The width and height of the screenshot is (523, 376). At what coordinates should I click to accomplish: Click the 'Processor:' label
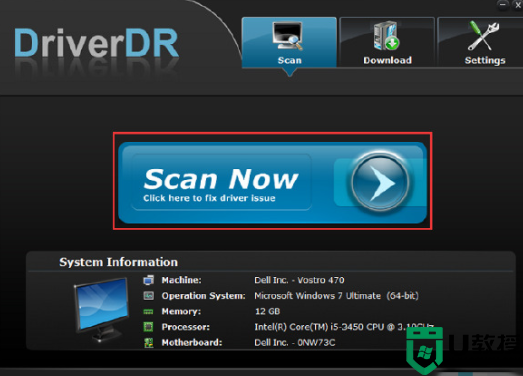point(186,327)
